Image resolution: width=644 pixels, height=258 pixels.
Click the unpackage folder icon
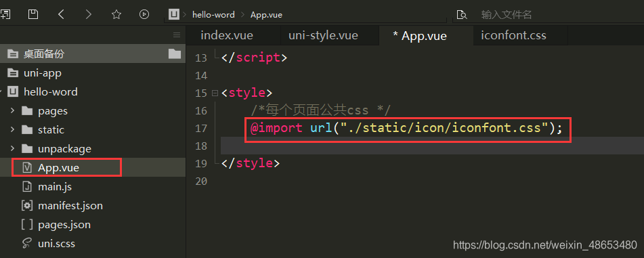27,149
